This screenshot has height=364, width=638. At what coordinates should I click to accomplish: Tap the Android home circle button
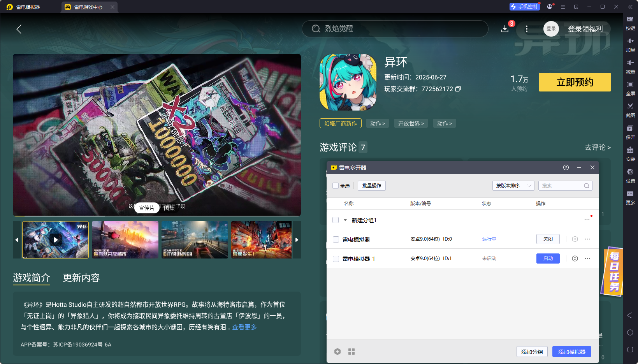(630, 332)
